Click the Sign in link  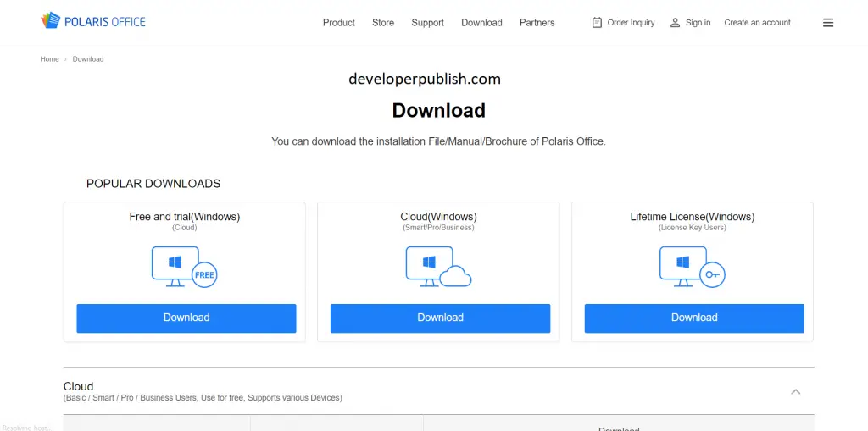(x=698, y=23)
